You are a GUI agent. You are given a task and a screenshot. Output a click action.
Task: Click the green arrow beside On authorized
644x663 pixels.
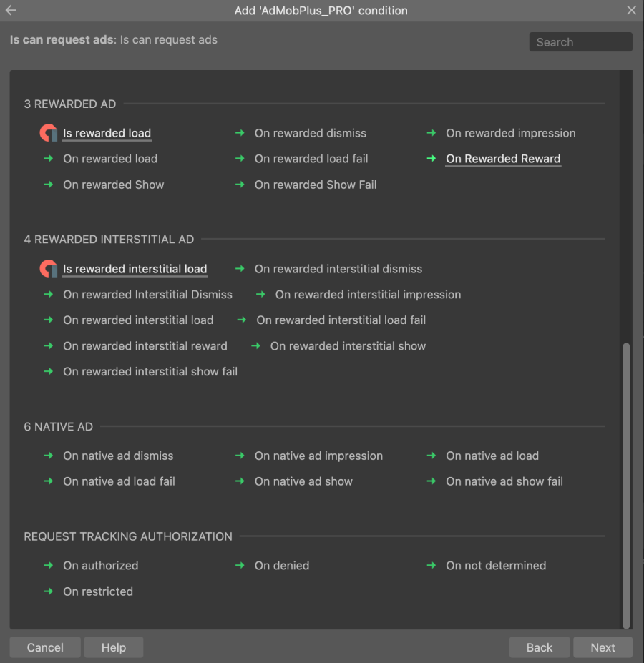click(x=48, y=566)
